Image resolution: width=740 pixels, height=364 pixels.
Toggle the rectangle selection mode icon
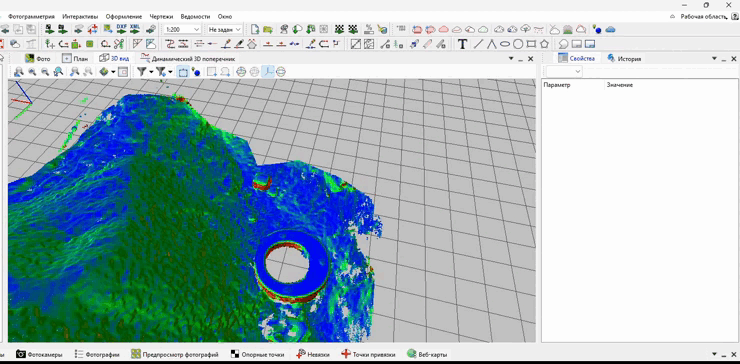183,72
